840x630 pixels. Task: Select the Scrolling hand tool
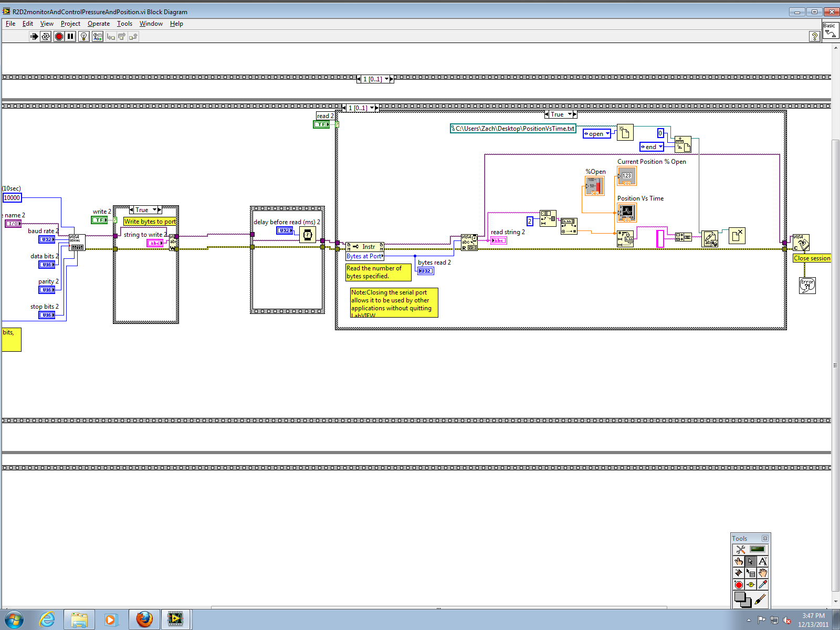763,573
